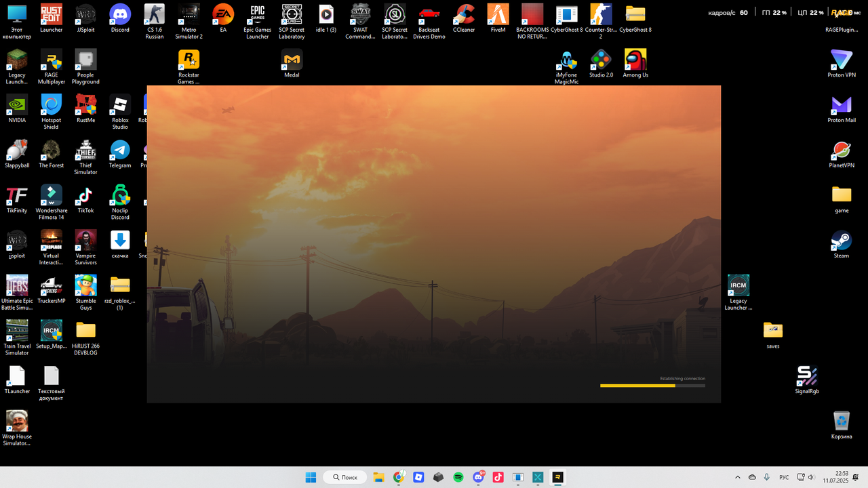Viewport: 868px width, 488px height.
Task: Launch Wrap House Simulator shortcut
Action: (17, 429)
